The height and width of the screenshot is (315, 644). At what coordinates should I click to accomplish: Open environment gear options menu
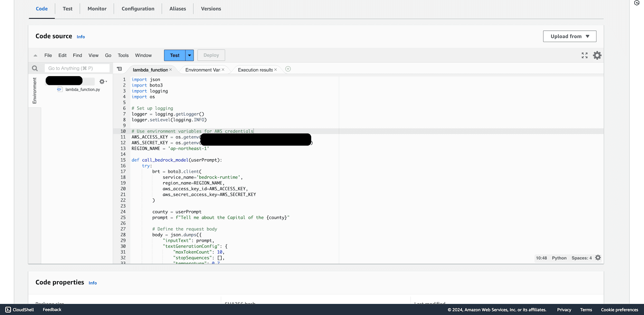tap(103, 81)
